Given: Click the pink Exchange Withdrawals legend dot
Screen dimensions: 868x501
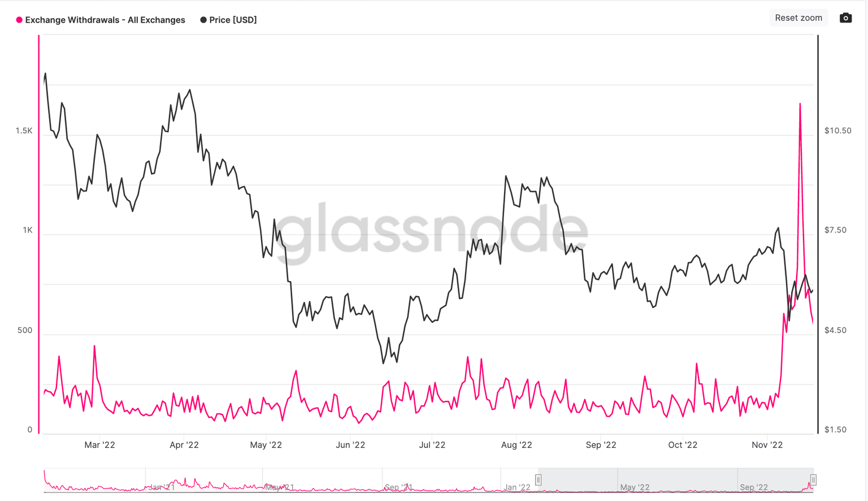Looking at the screenshot, I should point(19,20).
